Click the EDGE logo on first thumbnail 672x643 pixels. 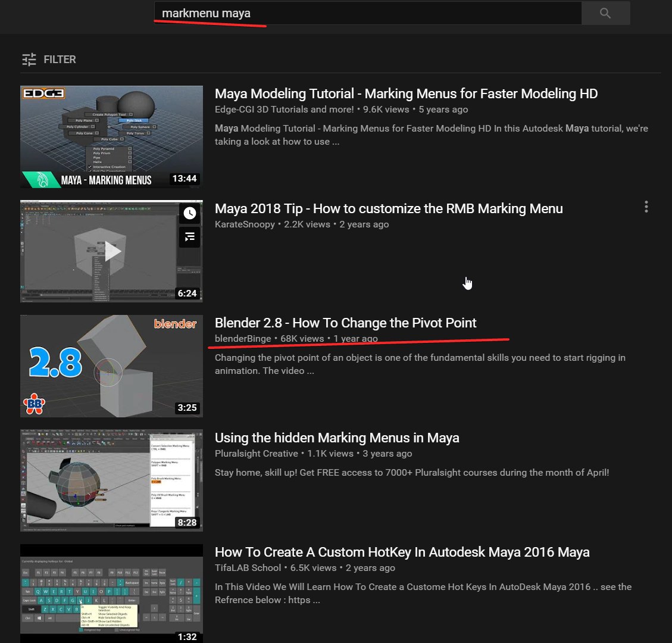43,93
